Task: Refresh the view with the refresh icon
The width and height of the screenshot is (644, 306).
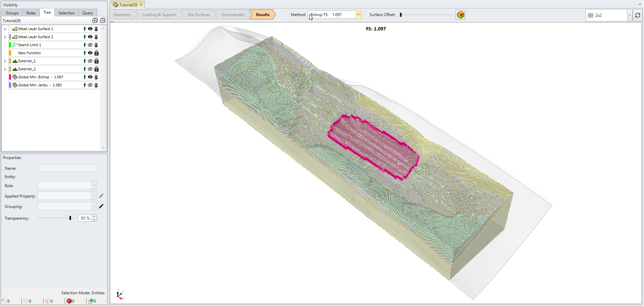Action: [637, 15]
